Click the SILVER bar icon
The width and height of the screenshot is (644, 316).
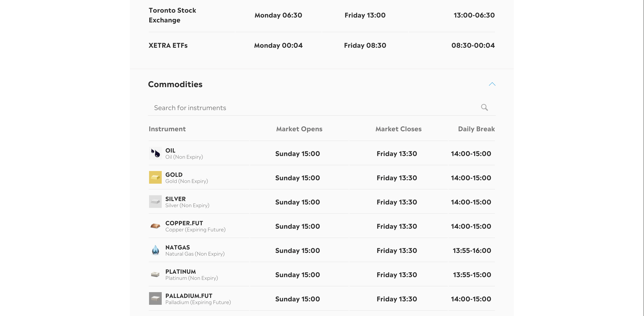pyautogui.click(x=155, y=202)
